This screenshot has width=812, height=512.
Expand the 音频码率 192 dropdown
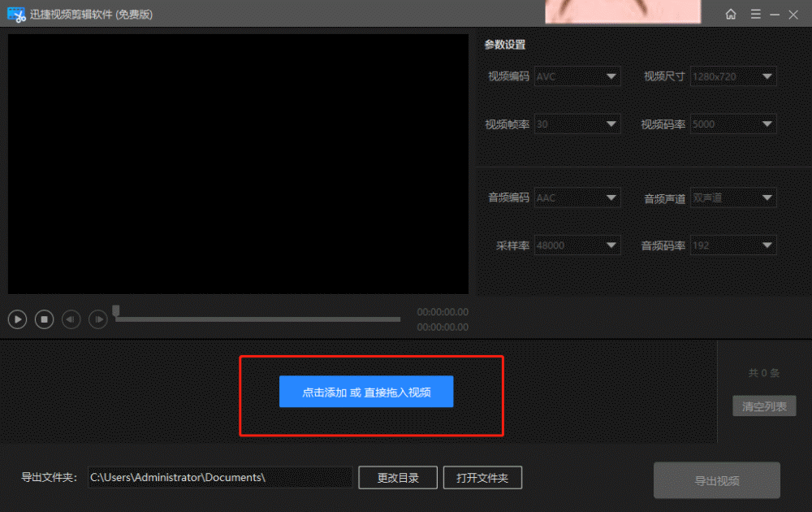click(x=733, y=245)
